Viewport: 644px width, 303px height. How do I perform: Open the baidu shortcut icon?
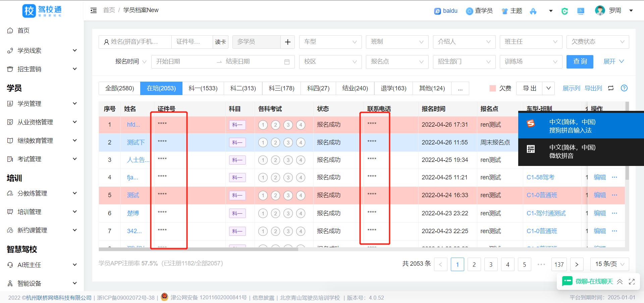click(437, 11)
